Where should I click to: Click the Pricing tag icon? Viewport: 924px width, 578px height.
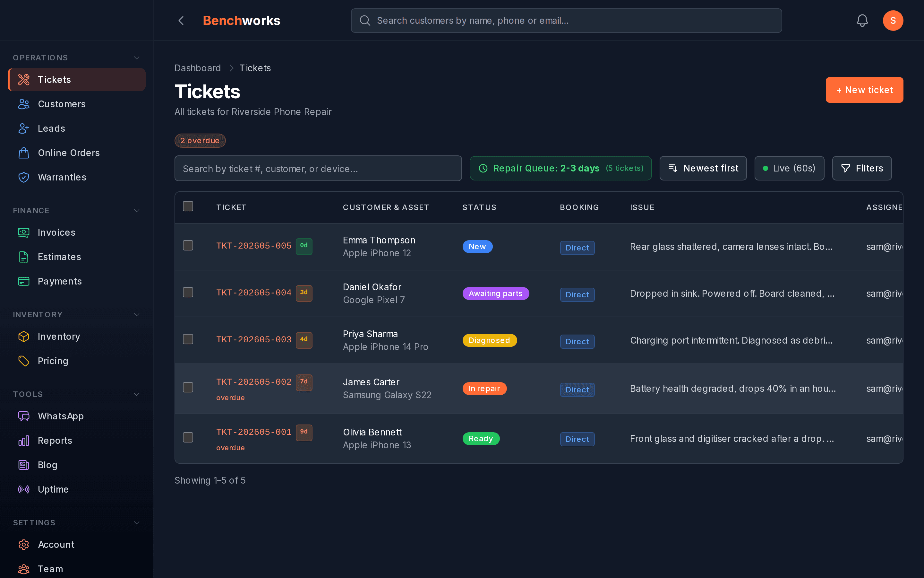(x=24, y=361)
